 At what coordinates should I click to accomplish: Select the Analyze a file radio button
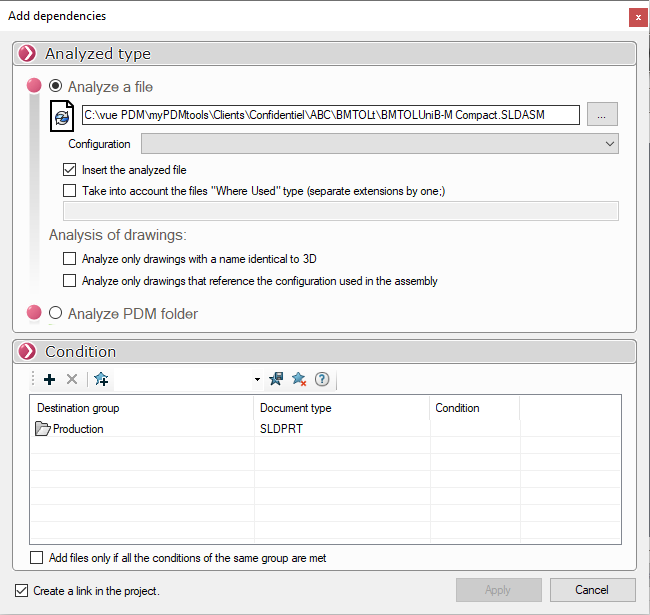click(56, 87)
